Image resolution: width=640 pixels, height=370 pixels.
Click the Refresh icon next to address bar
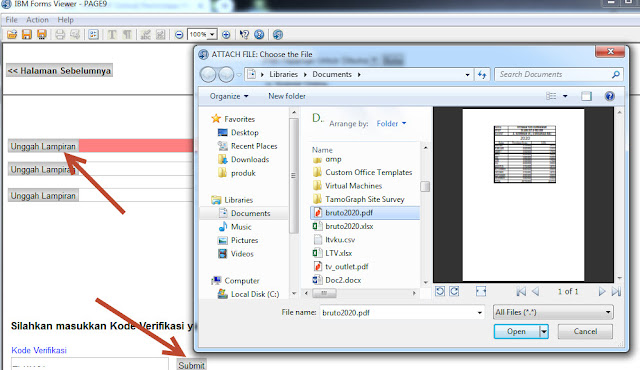coord(482,75)
